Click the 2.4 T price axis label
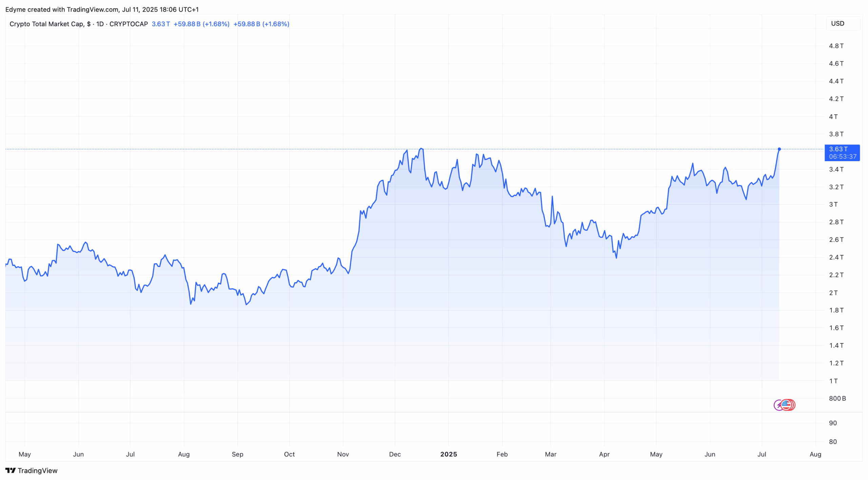This screenshot has height=480, width=868. pos(836,257)
